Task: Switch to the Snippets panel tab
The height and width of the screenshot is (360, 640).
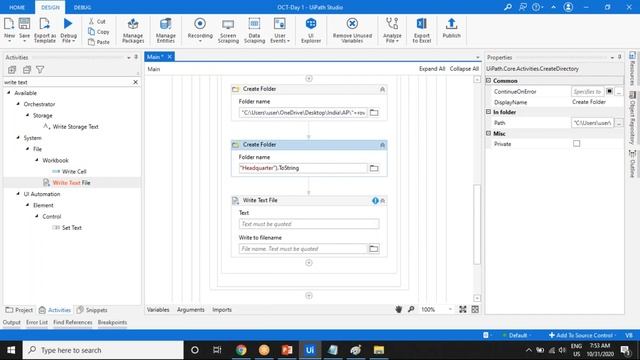Action: click(x=92, y=310)
